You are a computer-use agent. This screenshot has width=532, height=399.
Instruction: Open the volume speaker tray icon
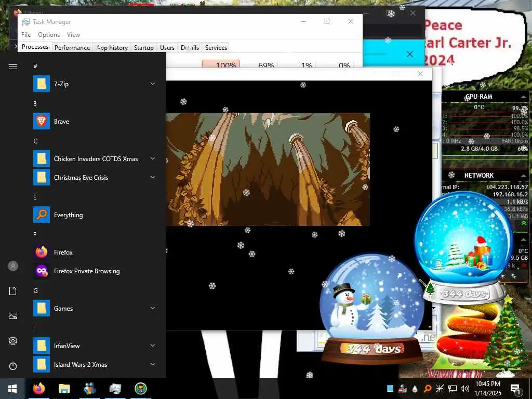[x=465, y=389]
